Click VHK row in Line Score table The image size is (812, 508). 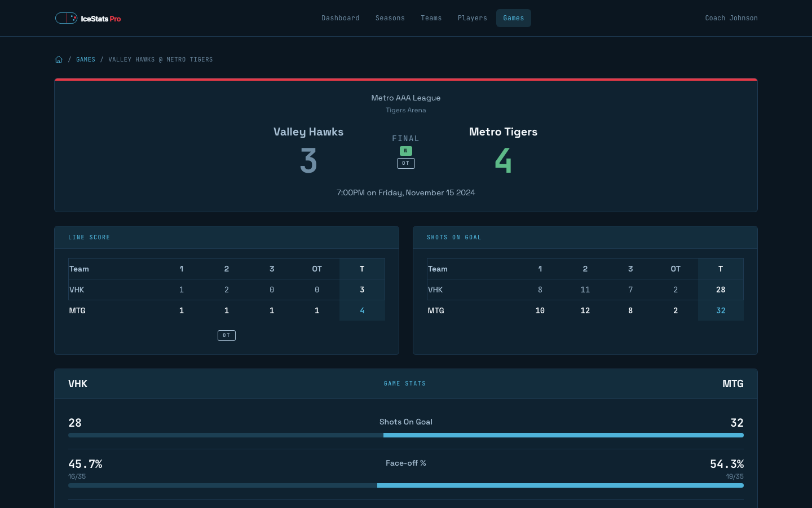pos(227,290)
